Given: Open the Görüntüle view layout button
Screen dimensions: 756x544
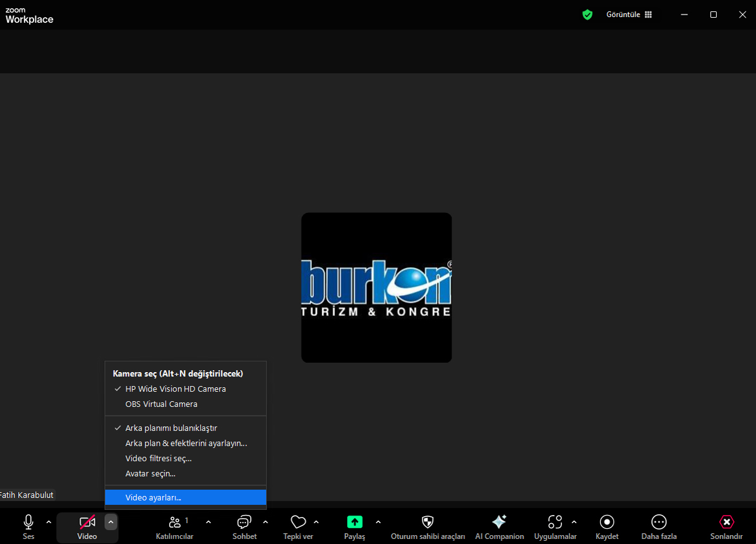Looking at the screenshot, I should pyautogui.click(x=629, y=15).
